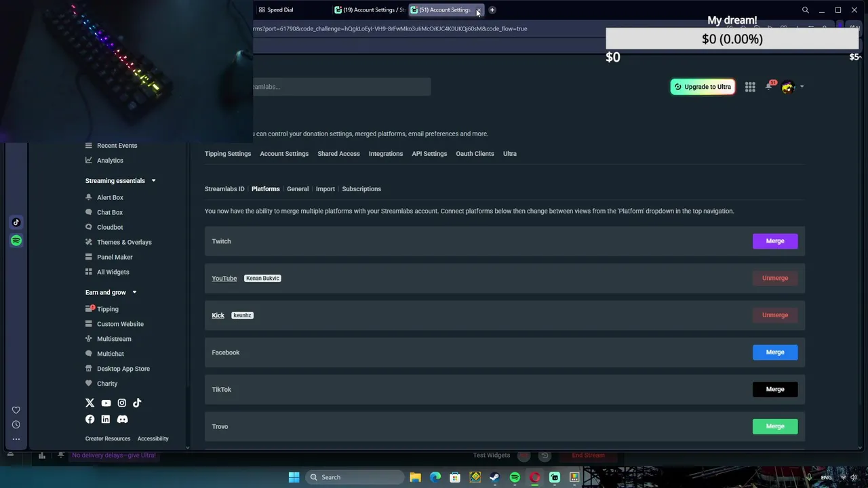
Task: Switch to Tipping Settings tab
Action: 228,154
